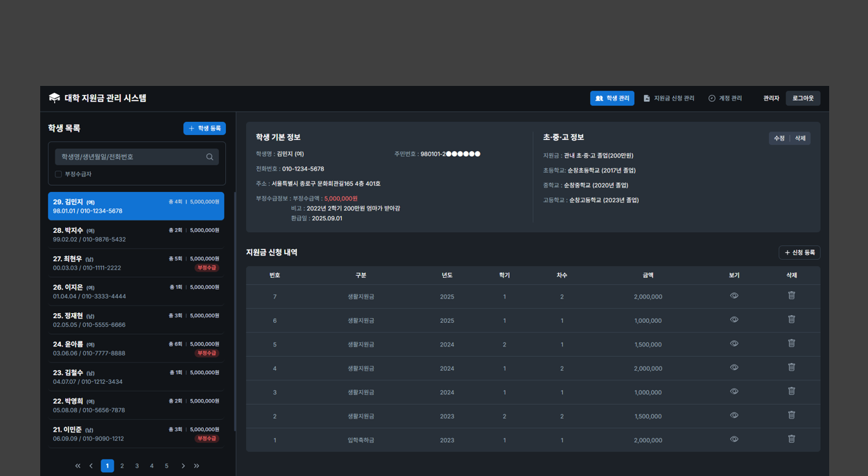Open eye icon for application number 3

click(734, 391)
